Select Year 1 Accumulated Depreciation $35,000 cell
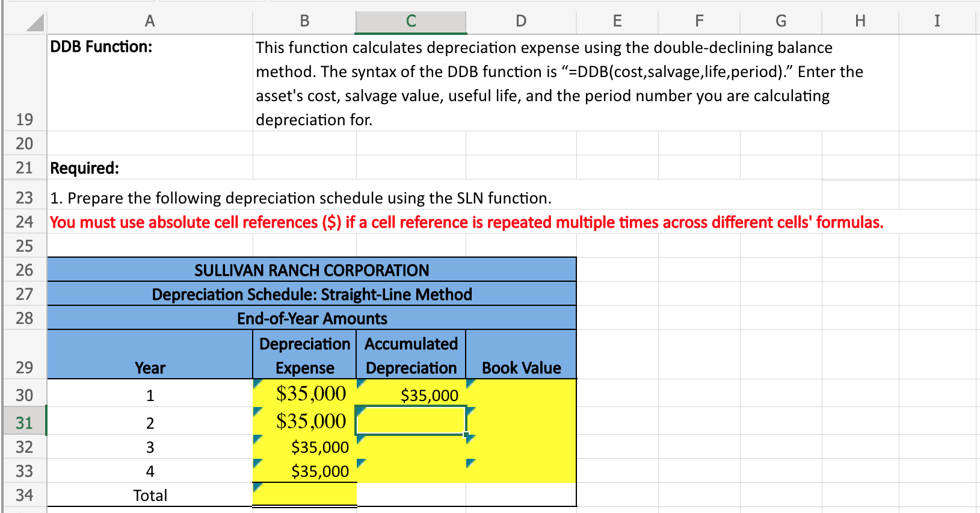 [411, 393]
